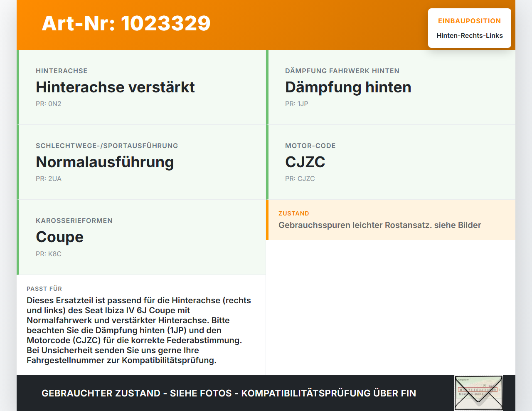
Task: Click the Hinterachse verstärkt card
Action: (x=141, y=87)
